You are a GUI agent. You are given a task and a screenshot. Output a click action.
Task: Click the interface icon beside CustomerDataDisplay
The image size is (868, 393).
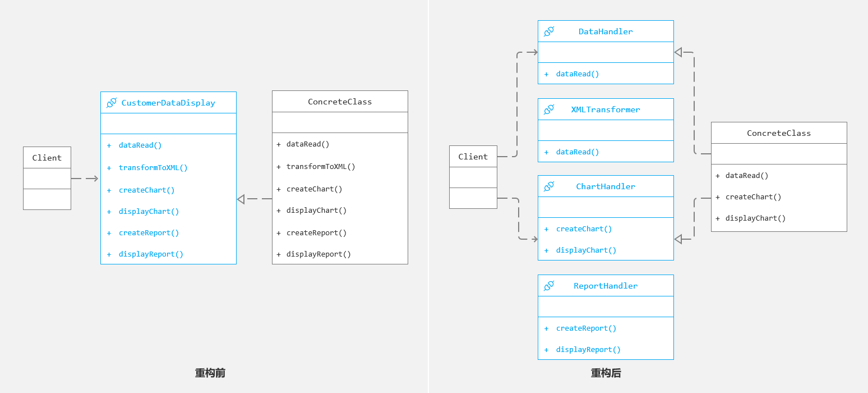pyautogui.click(x=112, y=103)
